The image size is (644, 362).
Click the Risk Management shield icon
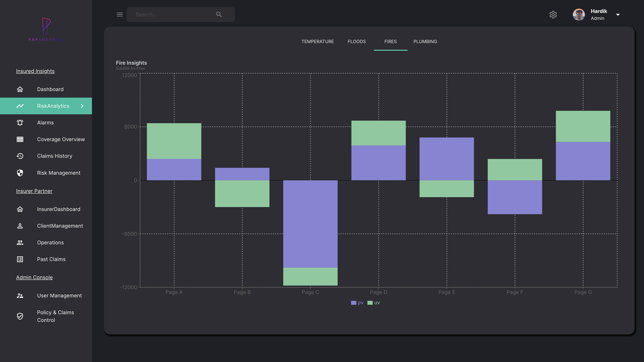click(x=20, y=173)
